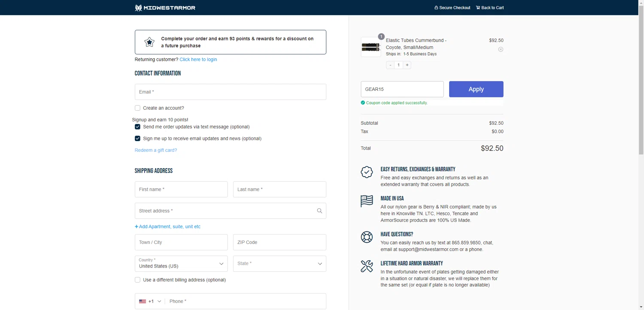
Task: Click the Secure Checkout label
Action: (455, 8)
